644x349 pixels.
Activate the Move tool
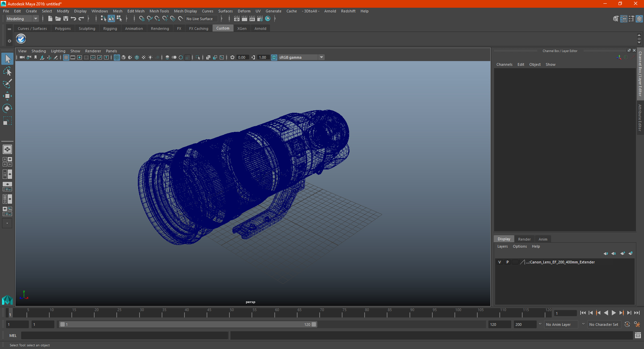[7, 96]
